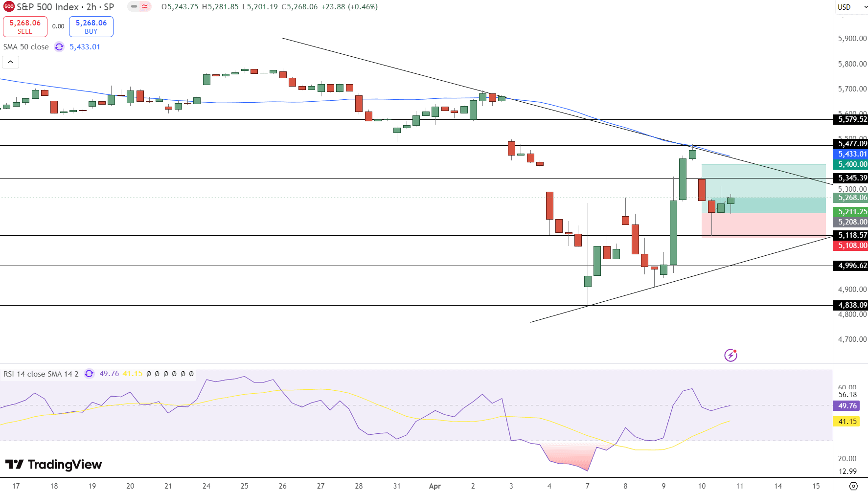Click the gray 5,208.00 entry axis label
The width and height of the screenshot is (868, 492).
click(850, 222)
